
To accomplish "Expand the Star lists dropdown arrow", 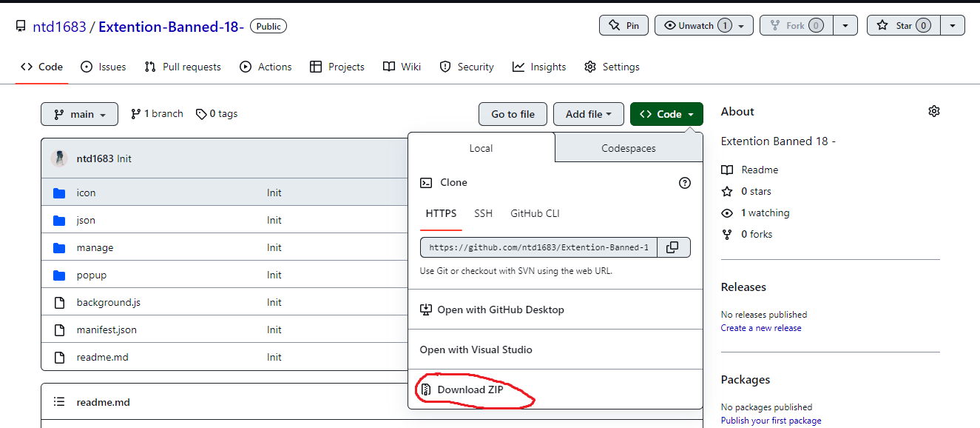I will [953, 25].
